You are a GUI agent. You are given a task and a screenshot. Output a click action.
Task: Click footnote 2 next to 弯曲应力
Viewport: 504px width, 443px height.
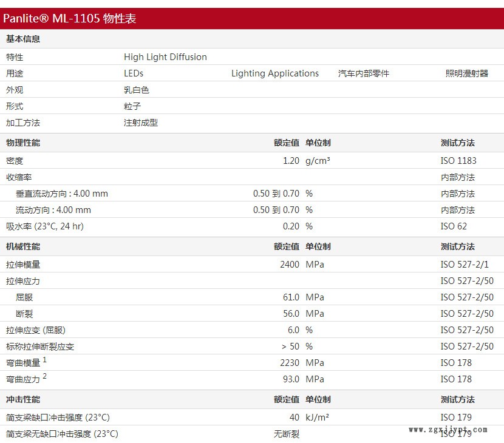(x=45, y=377)
